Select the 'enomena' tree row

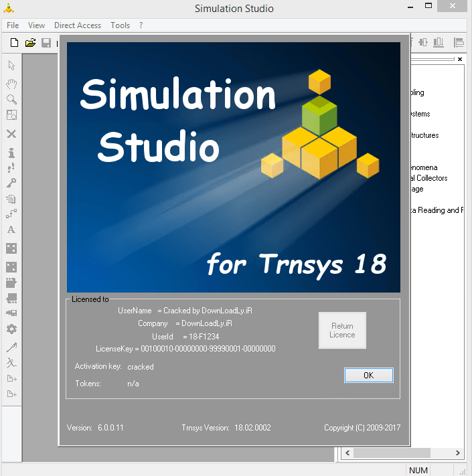[424, 167]
